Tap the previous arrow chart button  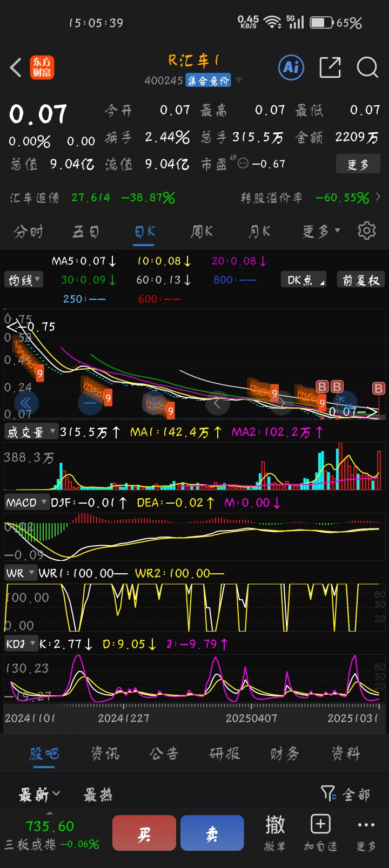coord(218,403)
